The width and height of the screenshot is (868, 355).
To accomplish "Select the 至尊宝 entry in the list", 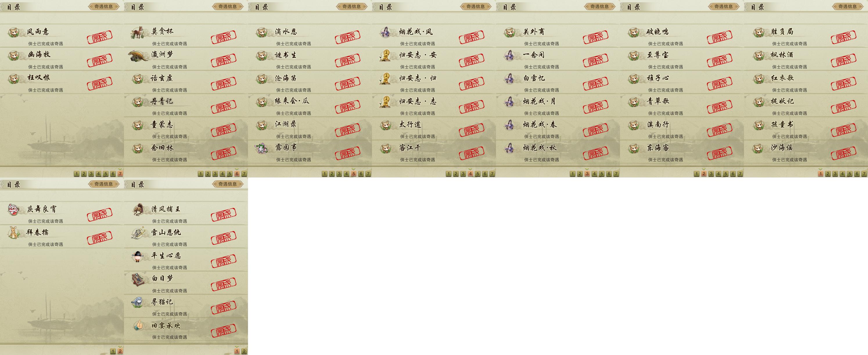I will 682,59.
